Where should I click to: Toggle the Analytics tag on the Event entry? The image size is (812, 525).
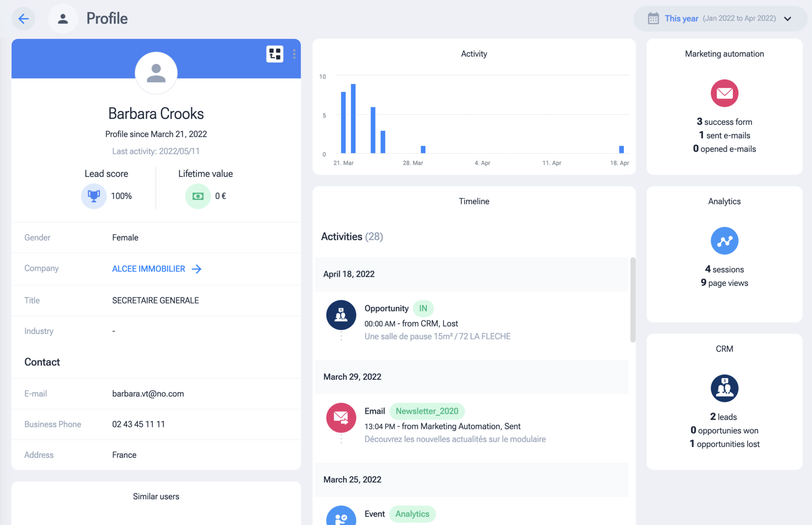(412, 514)
